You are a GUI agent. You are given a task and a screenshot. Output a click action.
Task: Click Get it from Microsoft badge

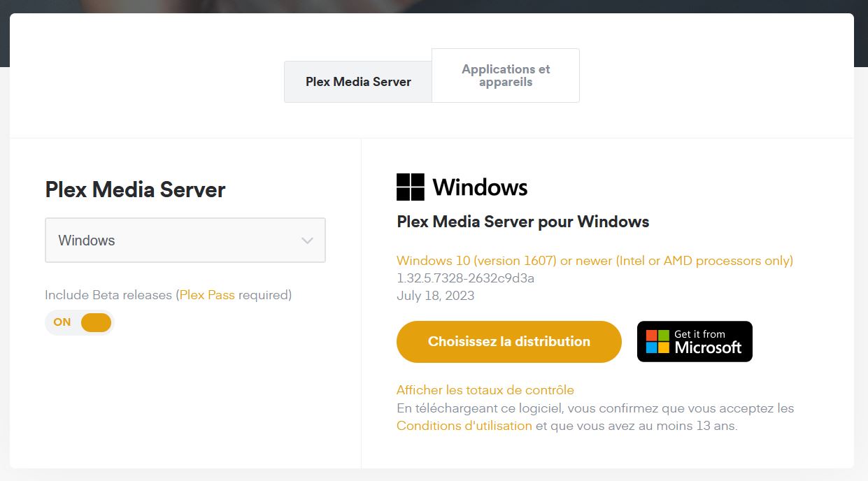pyautogui.click(x=695, y=341)
